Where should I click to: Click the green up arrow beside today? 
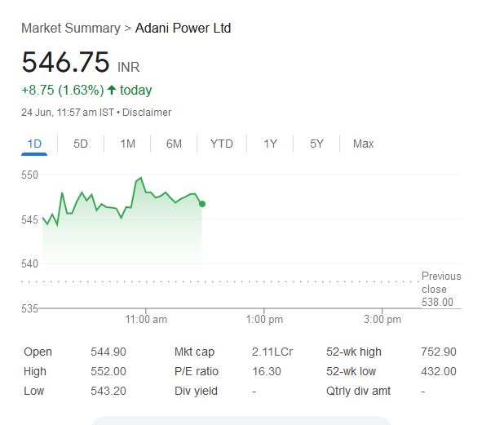[x=112, y=90]
